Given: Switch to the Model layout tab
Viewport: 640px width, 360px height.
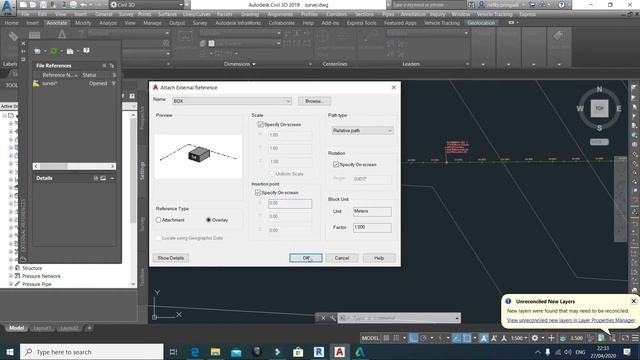Looking at the screenshot, I should 17,328.
